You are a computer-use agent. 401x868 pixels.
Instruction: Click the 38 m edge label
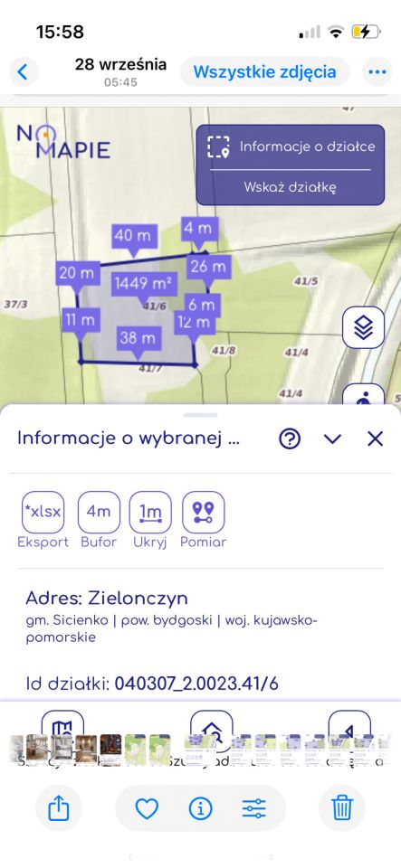138,337
